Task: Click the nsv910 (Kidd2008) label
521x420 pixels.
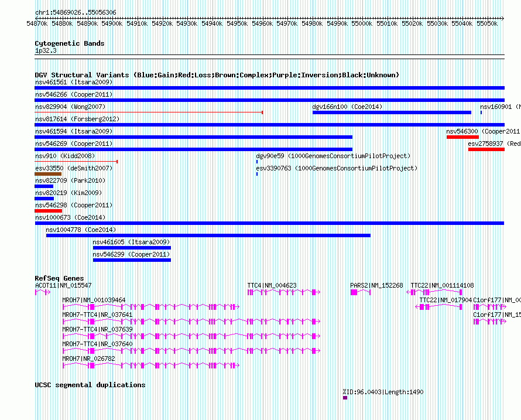Action: [x=65, y=156]
